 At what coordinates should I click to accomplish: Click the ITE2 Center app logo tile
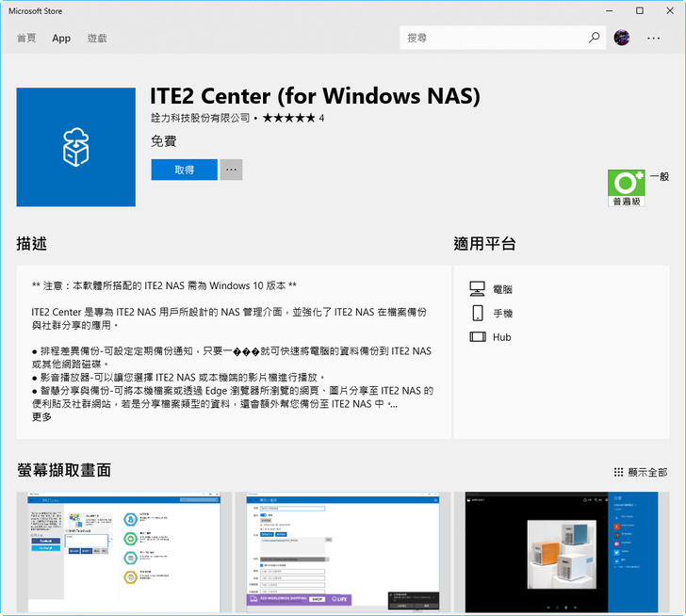pyautogui.click(x=76, y=147)
